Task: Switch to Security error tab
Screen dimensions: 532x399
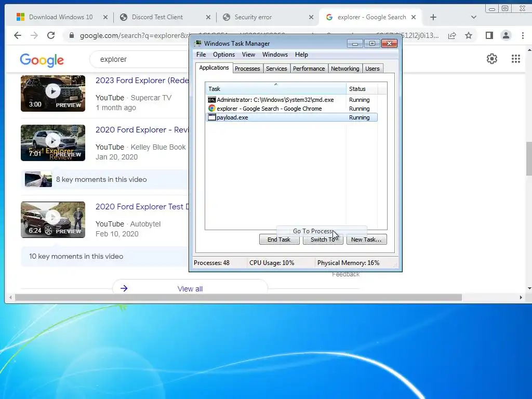Action: 253,17
